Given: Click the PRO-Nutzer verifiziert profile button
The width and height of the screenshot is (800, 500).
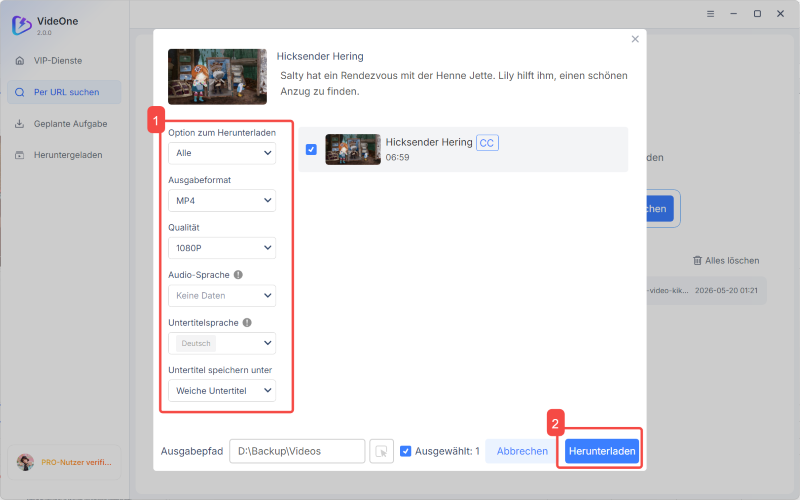Looking at the screenshot, I should point(64,462).
